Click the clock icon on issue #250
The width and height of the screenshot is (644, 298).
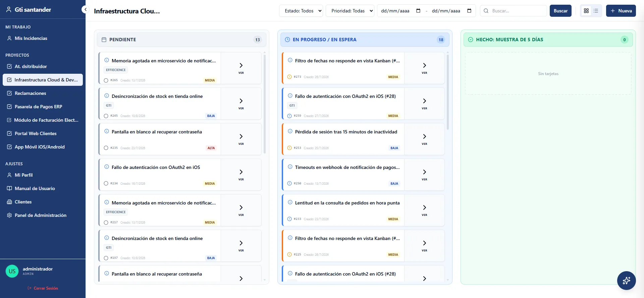tap(289, 183)
